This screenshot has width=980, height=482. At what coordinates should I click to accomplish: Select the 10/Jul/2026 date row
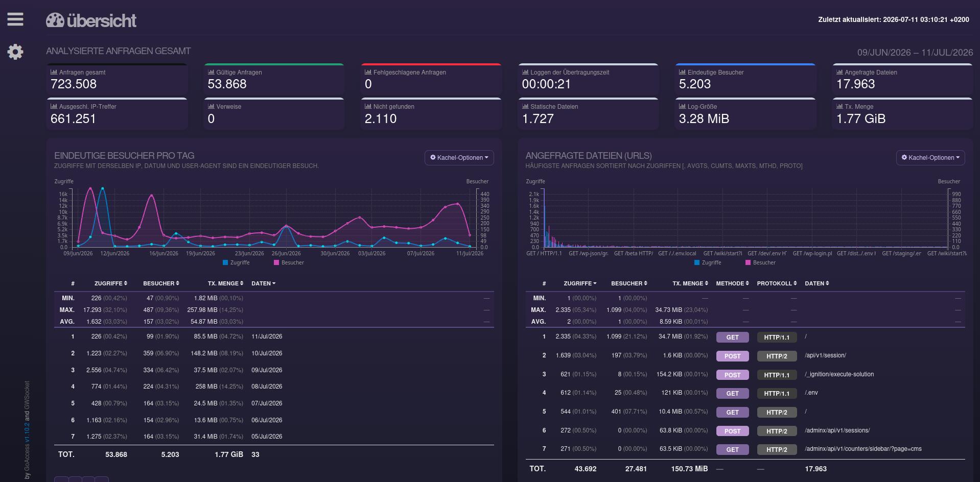click(x=274, y=353)
